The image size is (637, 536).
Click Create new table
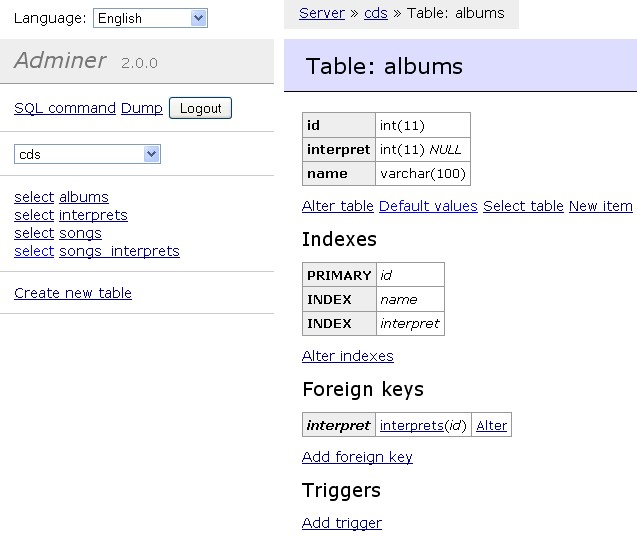click(73, 293)
